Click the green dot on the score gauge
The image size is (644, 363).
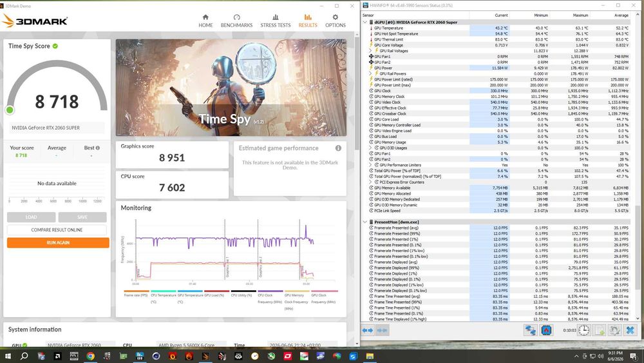click(10, 110)
